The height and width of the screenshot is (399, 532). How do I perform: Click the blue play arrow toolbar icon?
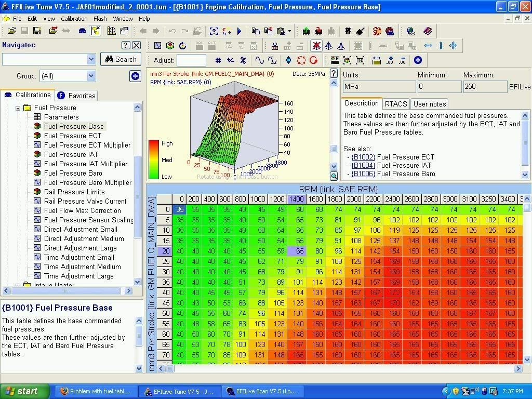(x=239, y=31)
